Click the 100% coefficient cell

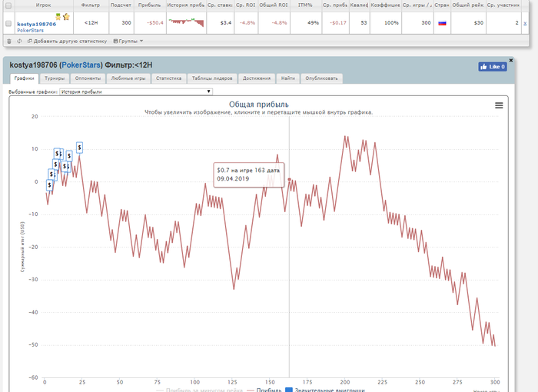tap(385, 23)
